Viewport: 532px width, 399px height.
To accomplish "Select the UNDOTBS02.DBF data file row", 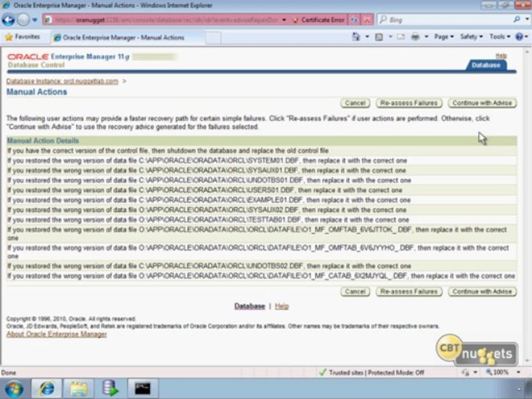I will [x=262, y=266].
